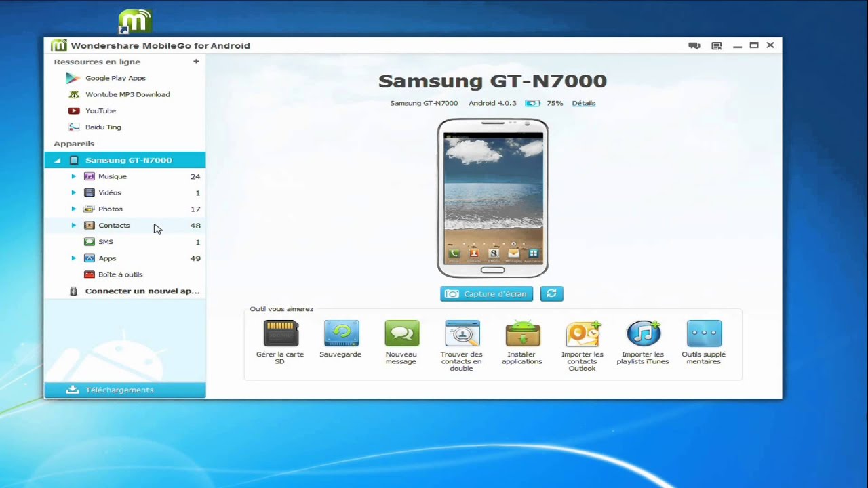Select Samsung GT-N7000 in Appareils list
The image size is (868, 488).
pyautogui.click(x=125, y=160)
